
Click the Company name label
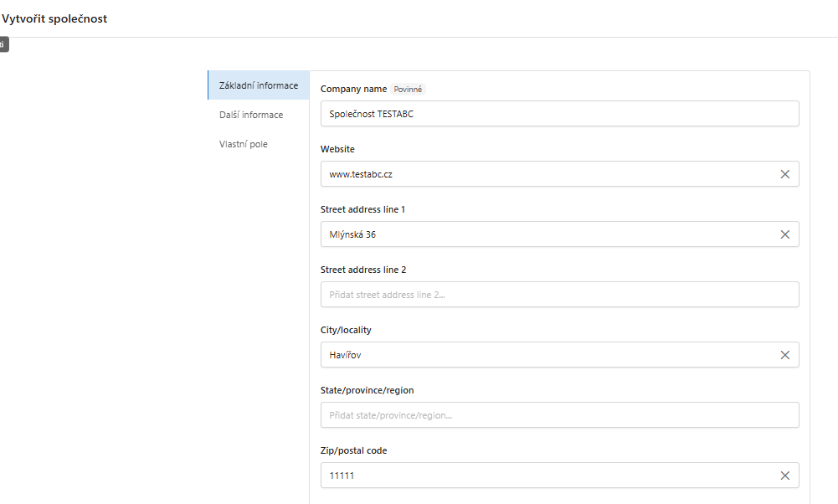[x=353, y=90]
